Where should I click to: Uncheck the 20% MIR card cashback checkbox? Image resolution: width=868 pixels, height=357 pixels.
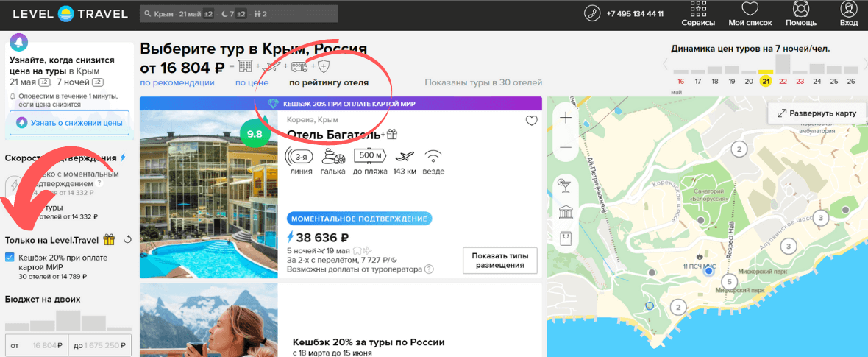pyautogui.click(x=10, y=257)
